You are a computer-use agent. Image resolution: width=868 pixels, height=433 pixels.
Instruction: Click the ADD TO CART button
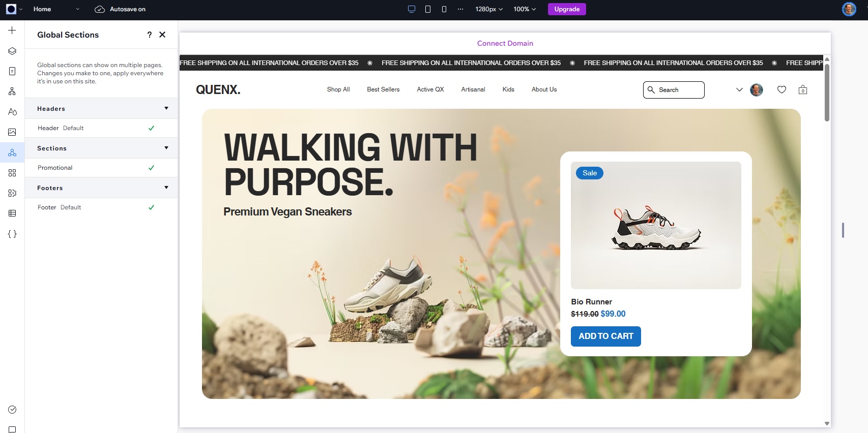pos(606,336)
